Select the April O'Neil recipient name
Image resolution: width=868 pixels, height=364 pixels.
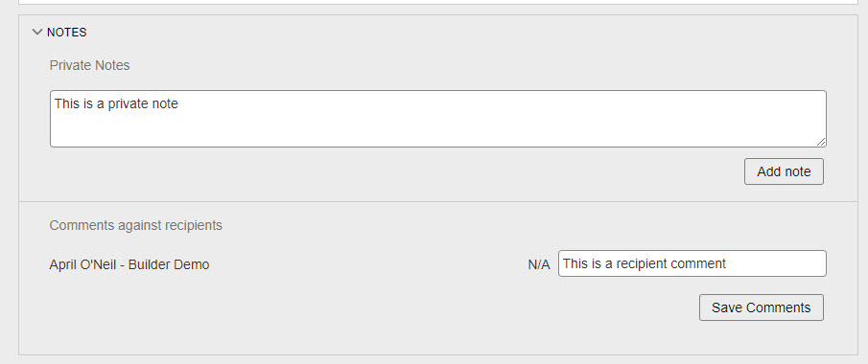83,265
